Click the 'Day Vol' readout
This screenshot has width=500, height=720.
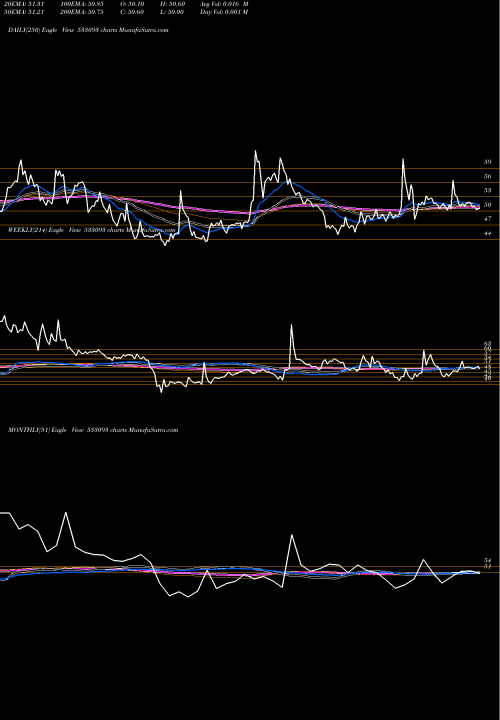(224, 11)
